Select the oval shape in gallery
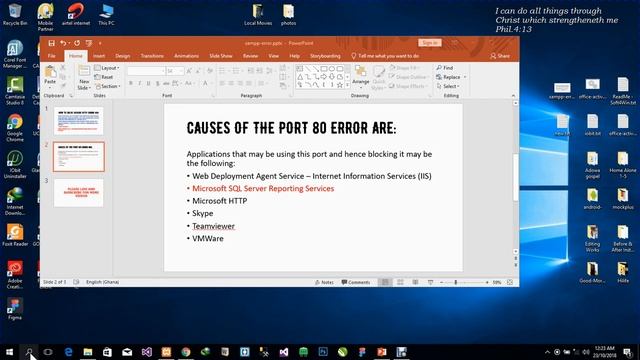The image size is (640, 360). pos(332,69)
